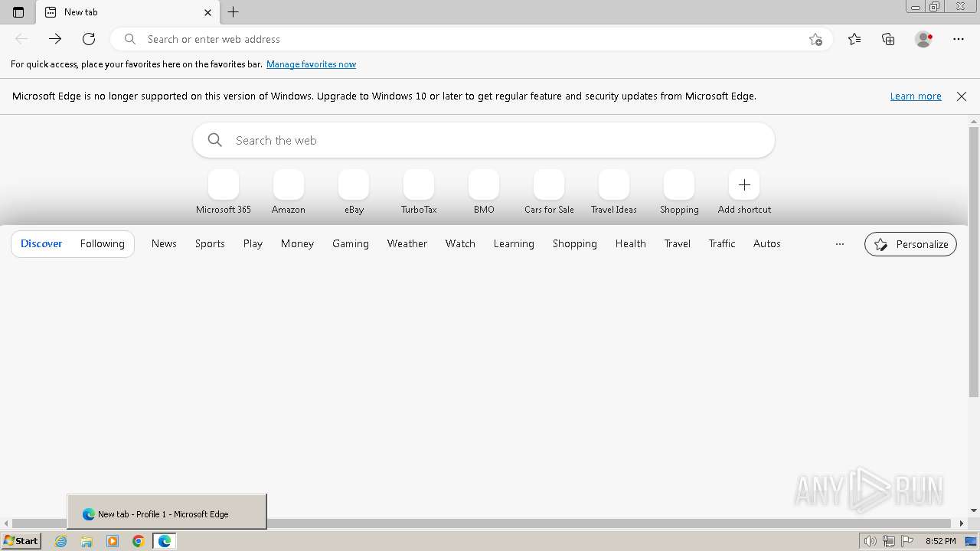Open the media player taskbar icon
This screenshot has width=980, height=551.
point(113,541)
